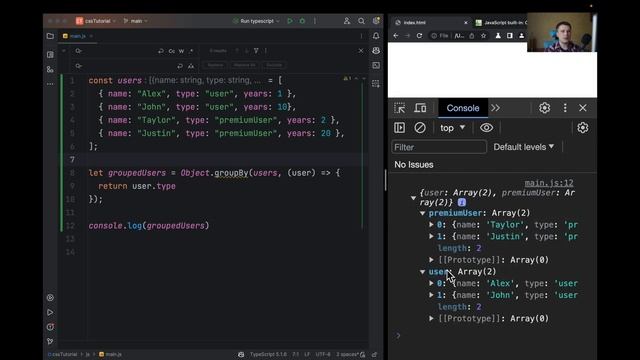Image resolution: width=640 pixels, height=360 pixels.
Task: Open the more tool windows ellipsis in sidebar
Action: click(50, 84)
